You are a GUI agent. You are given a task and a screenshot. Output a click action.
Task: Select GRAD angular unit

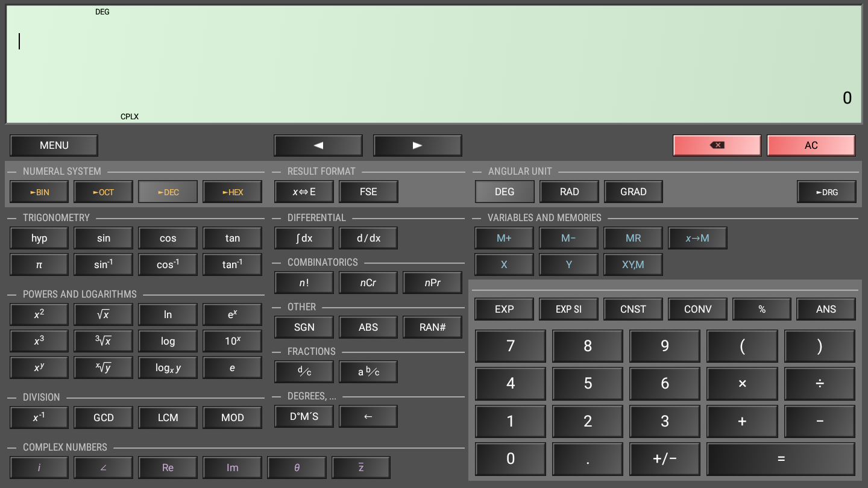634,192
